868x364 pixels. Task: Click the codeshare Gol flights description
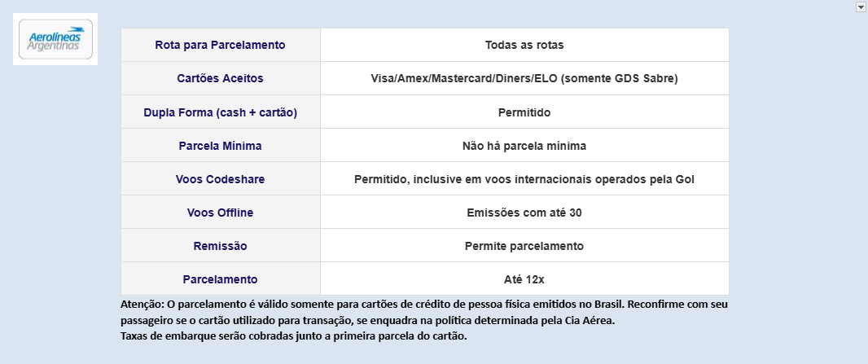tap(524, 179)
